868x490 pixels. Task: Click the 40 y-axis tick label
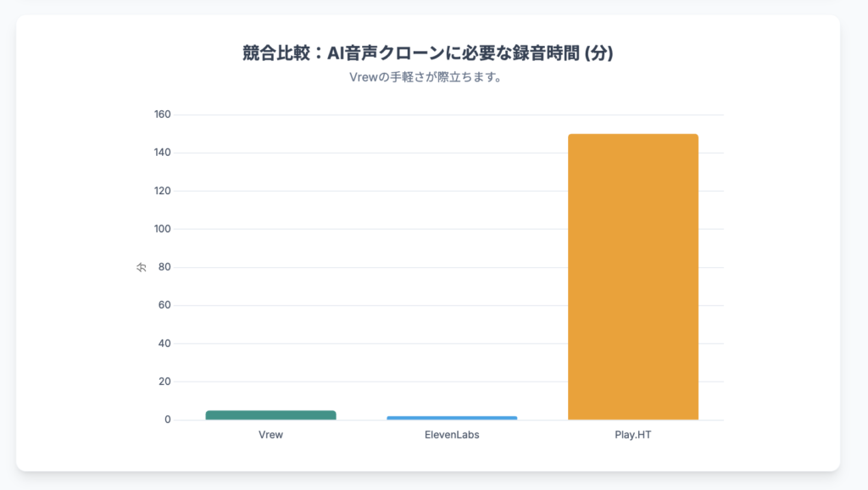pyautogui.click(x=164, y=343)
